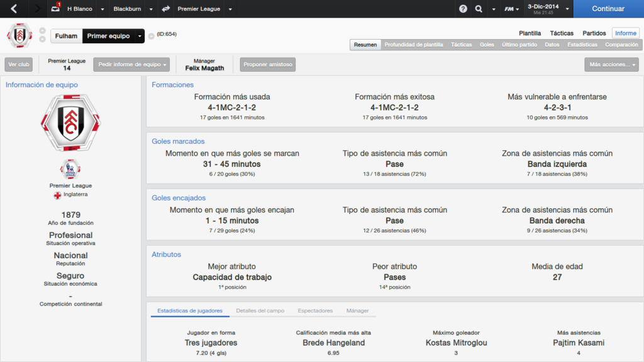Select the Resumen tab
The image size is (644, 362).
[365, 45]
